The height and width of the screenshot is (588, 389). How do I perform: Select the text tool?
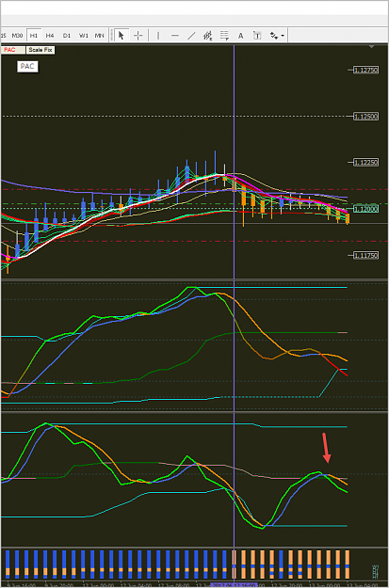(x=241, y=36)
